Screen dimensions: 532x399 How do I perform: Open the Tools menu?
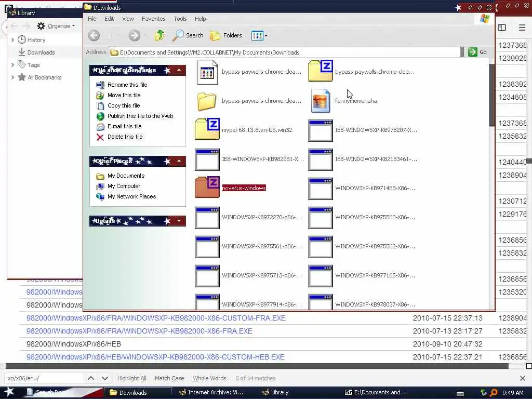180,19
